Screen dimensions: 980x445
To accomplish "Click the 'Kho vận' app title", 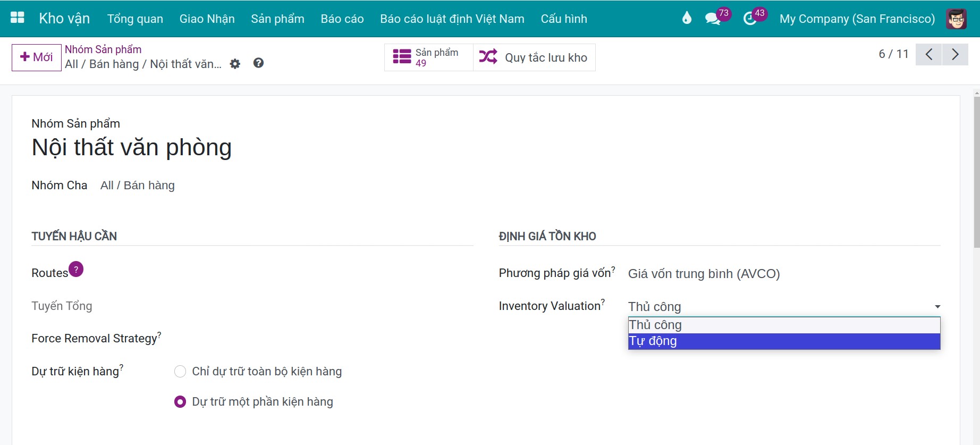I will tap(64, 19).
